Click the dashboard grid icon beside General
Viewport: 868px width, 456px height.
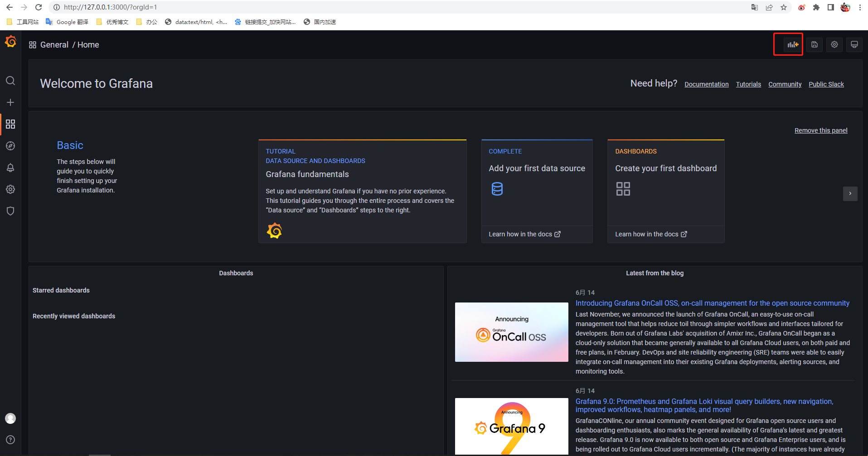(x=33, y=45)
